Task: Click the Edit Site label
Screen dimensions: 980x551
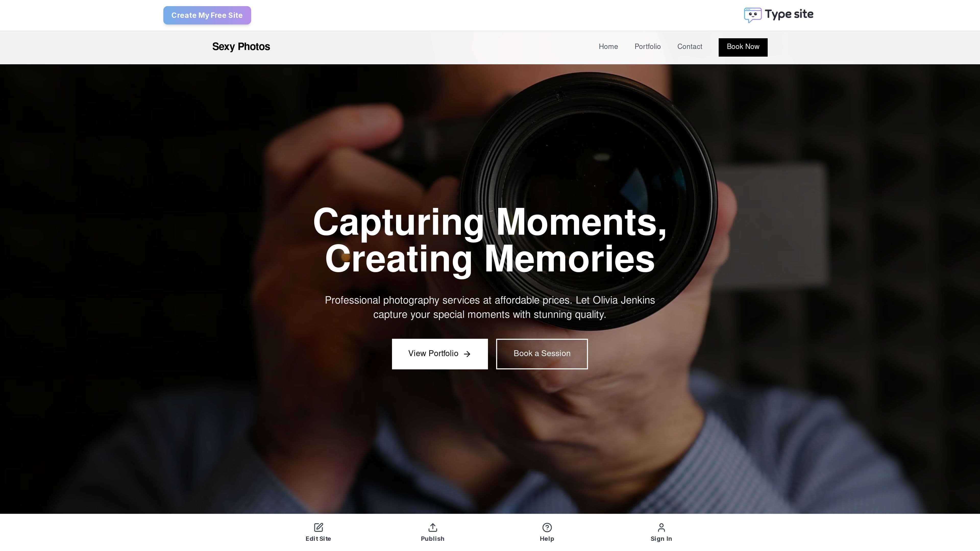Action: [318, 539]
